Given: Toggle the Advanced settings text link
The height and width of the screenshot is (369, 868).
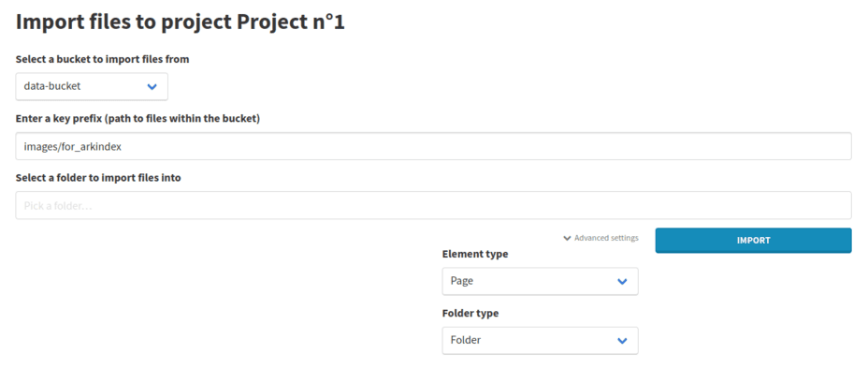Looking at the screenshot, I should pos(606,238).
